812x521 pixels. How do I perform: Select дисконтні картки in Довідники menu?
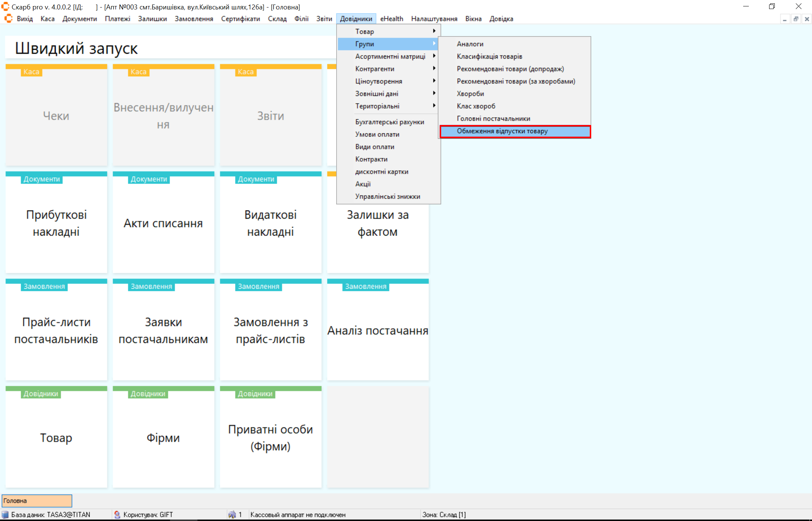382,172
